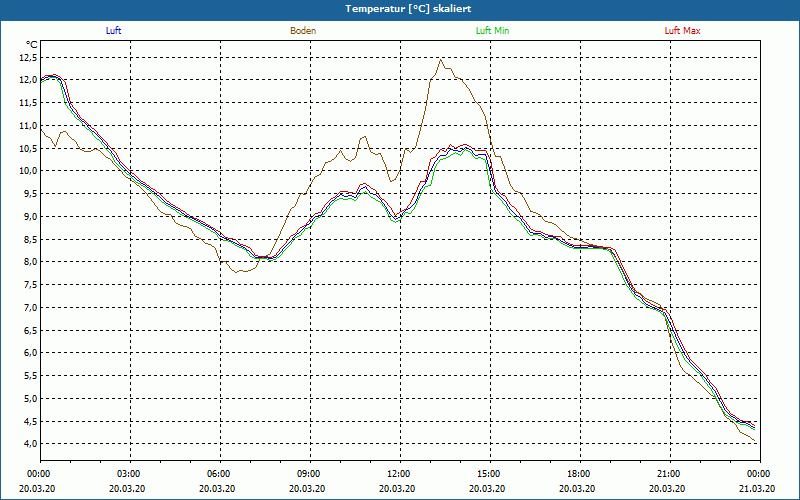Image resolution: width=800 pixels, height=500 pixels.
Task: Click the 11,0 y-axis value
Action: pyautogui.click(x=29, y=126)
